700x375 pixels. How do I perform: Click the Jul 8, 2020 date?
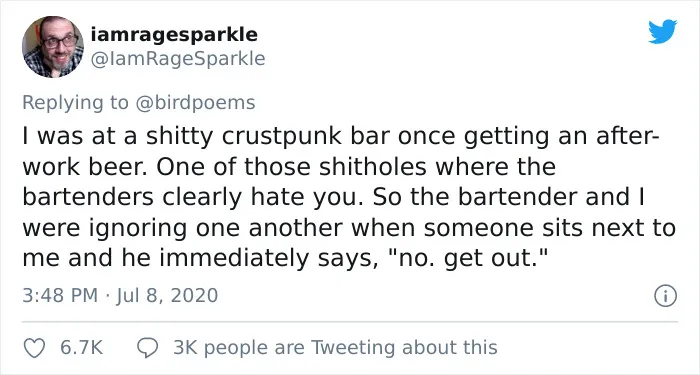point(167,296)
